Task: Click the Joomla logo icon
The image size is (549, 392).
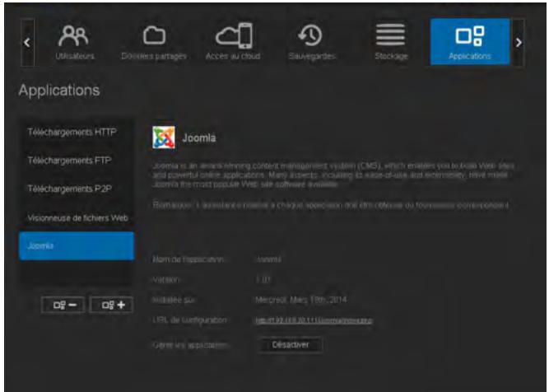Action: (164, 138)
